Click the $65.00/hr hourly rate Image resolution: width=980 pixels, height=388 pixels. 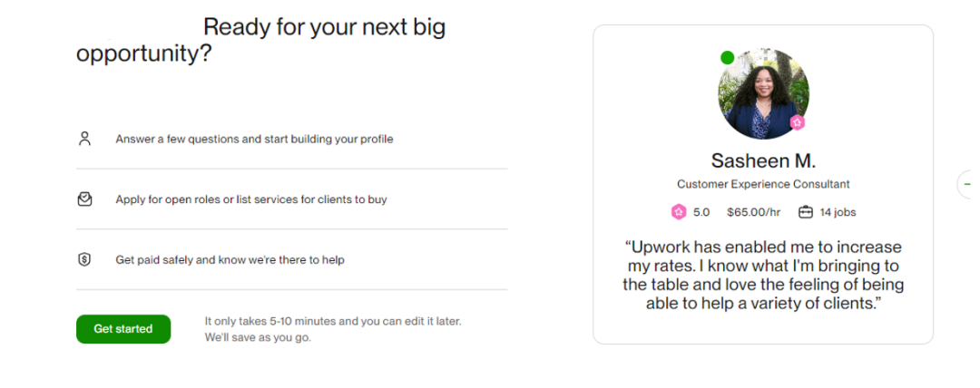754,212
